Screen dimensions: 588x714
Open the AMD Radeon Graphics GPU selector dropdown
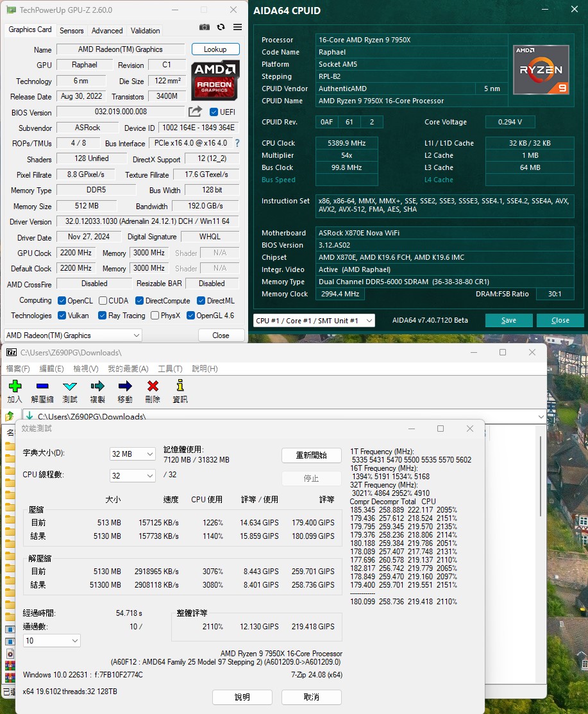click(73, 336)
